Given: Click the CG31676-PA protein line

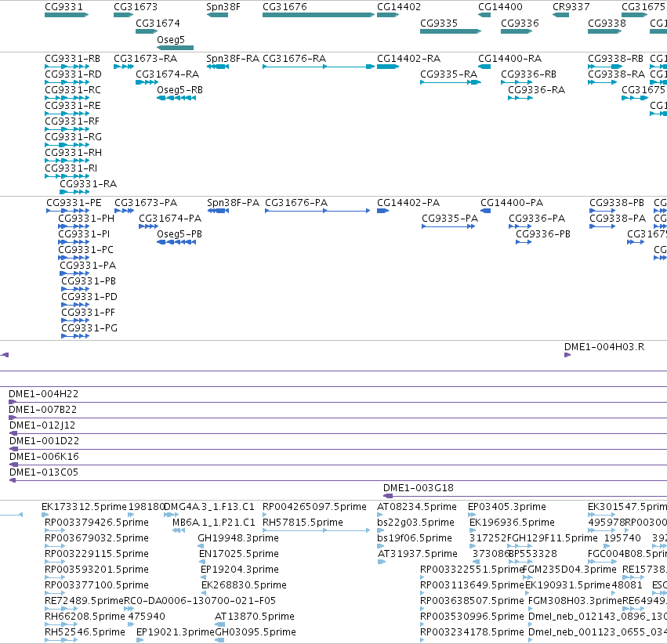Looking at the screenshot, I should tap(317, 211).
